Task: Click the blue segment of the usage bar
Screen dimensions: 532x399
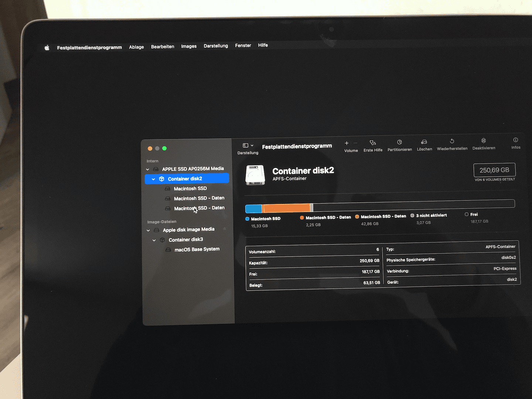Action: point(253,208)
